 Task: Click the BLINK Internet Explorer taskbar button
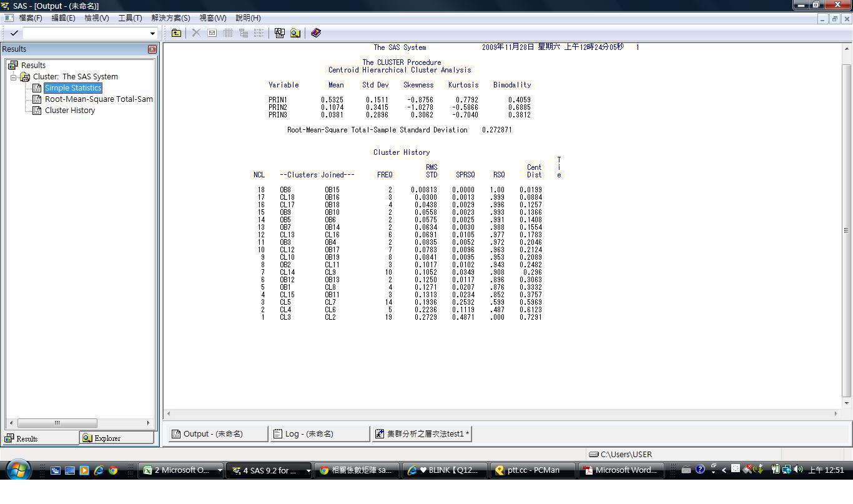pyautogui.click(x=445, y=470)
